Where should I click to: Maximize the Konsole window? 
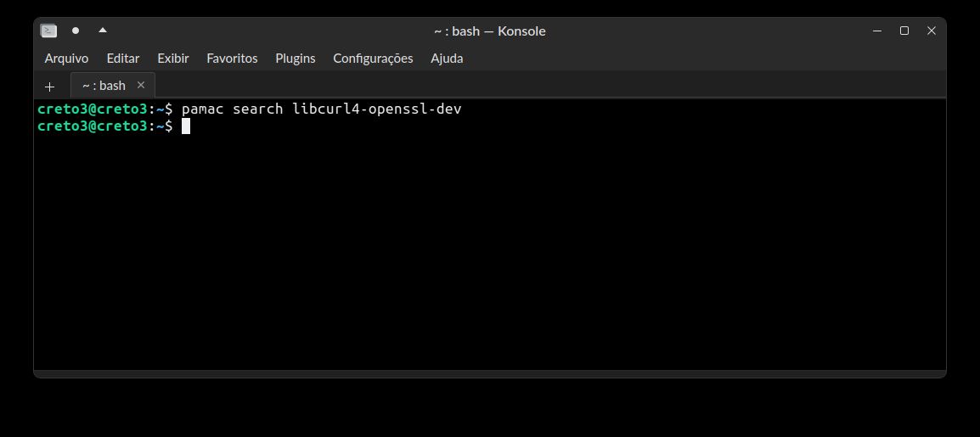point(904,31)
